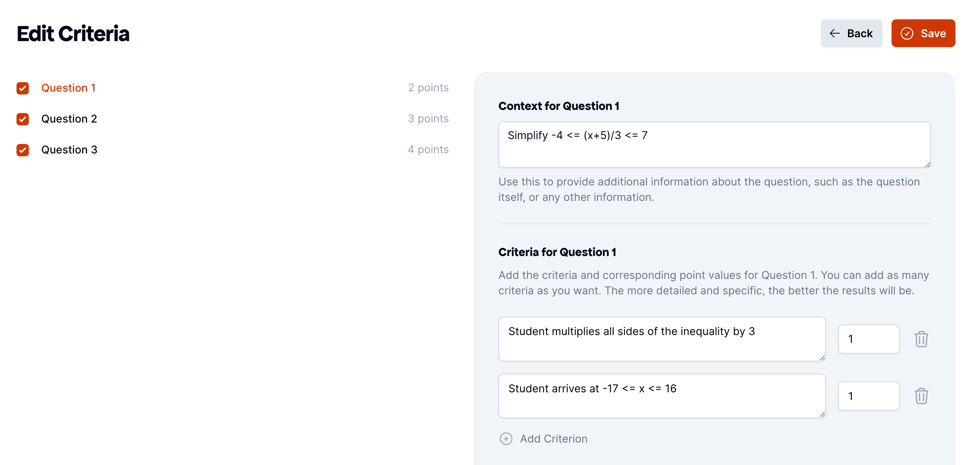Click the left arrow icon in Back
This screenshot has height=465, width=980.
pyautogui.click(x=834, y=33)
